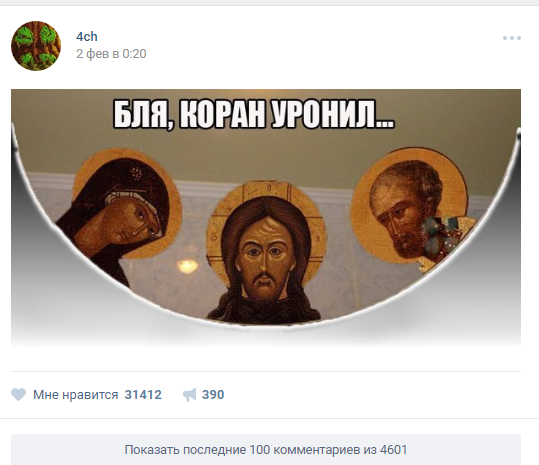Show last 100 comments of 4601

click(x=266, y=450)
